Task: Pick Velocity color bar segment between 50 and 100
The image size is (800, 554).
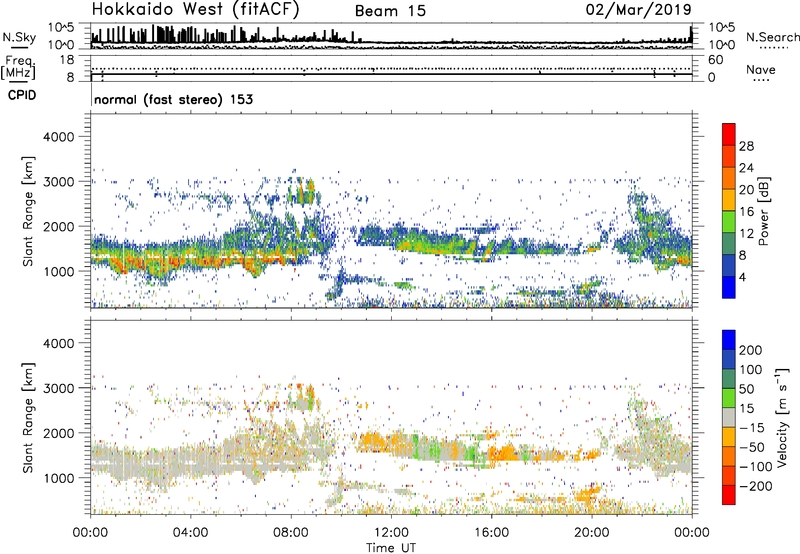Action: [x=729, y=379]
